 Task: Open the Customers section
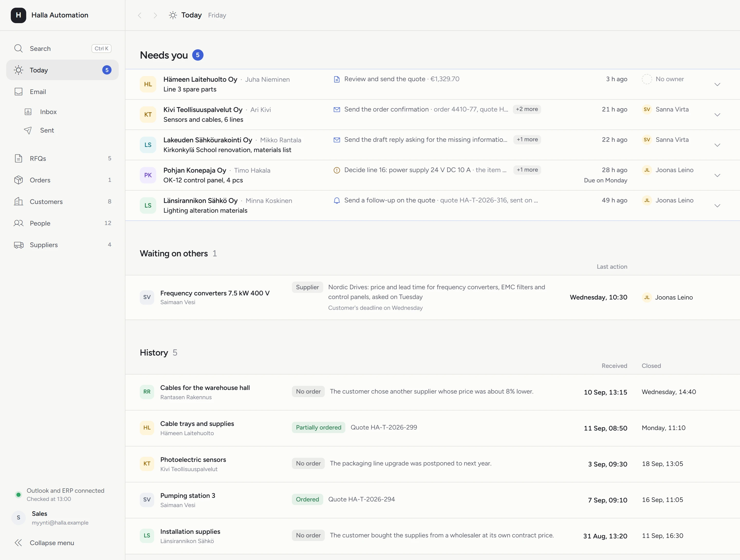[x=62, y=201]
